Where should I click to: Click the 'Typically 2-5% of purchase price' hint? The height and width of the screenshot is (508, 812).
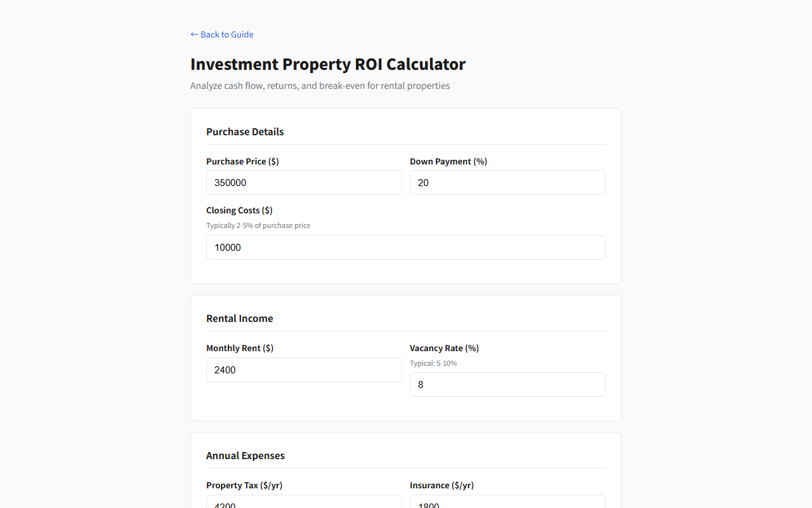click(258, 225)
